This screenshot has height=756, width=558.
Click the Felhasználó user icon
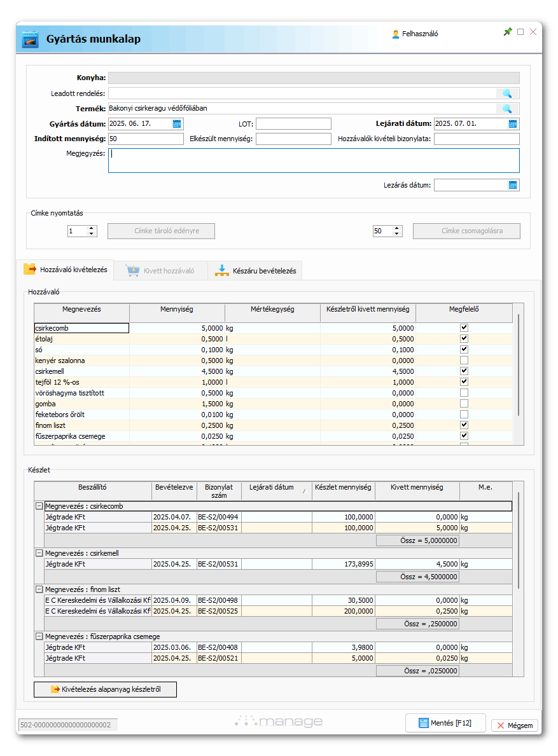[396, 34]
